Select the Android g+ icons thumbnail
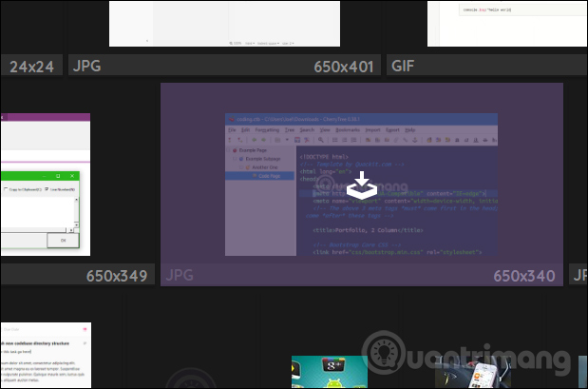The image size is (588, 389). click(x=330, y=372)
